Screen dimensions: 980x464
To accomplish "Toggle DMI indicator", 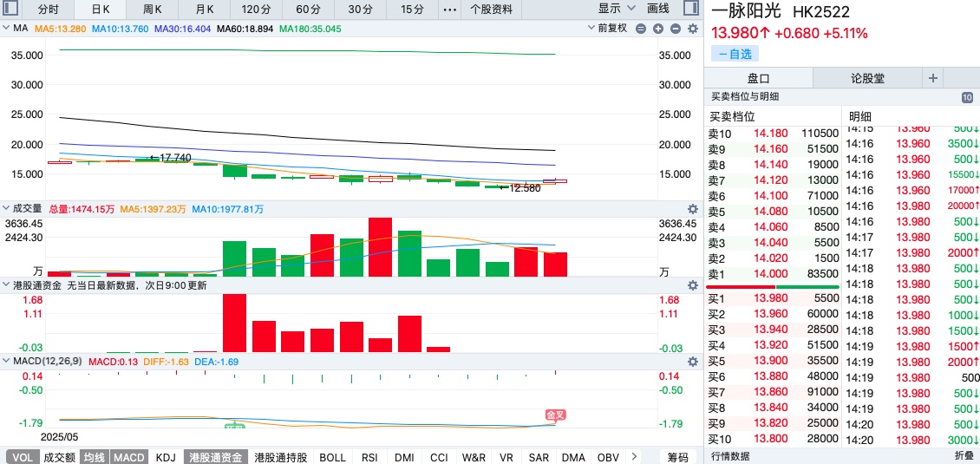I will click(405, 457).
